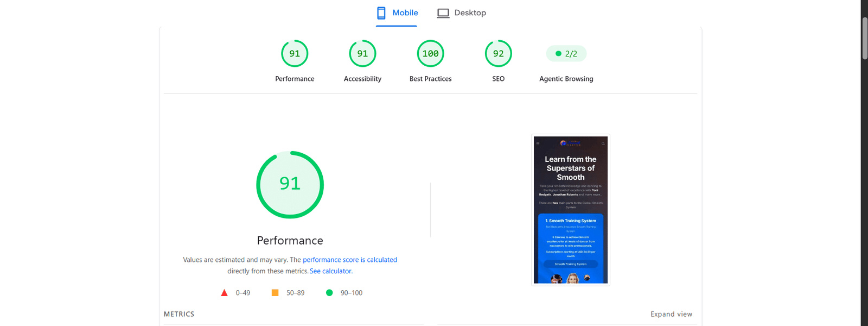Click the mobile page screenshot thumbnail
868x326 pixels.
[x=571, y=210]
